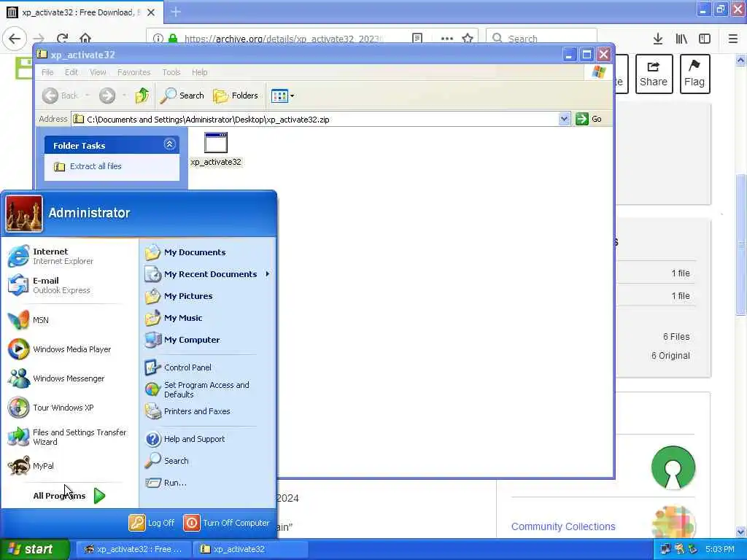Open Firefox hamburger menu
This screenshot has height=560, width=747.
[x=732, y=39]
